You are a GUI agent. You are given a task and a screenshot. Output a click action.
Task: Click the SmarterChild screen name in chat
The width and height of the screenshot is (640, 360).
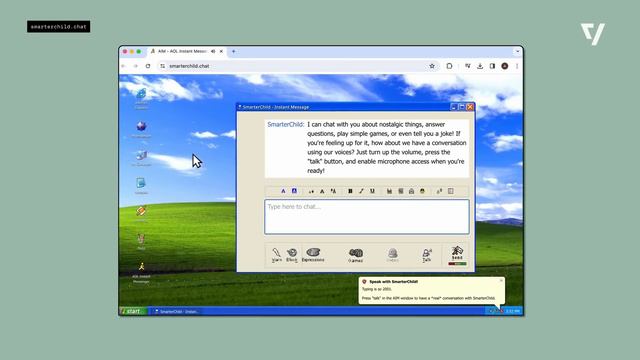tap(286, 124)
